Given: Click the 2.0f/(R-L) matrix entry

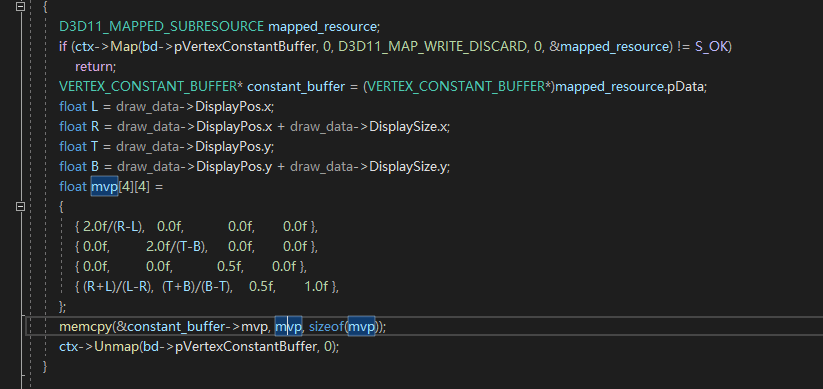Looking at the screenshot, I should point(113,227).
